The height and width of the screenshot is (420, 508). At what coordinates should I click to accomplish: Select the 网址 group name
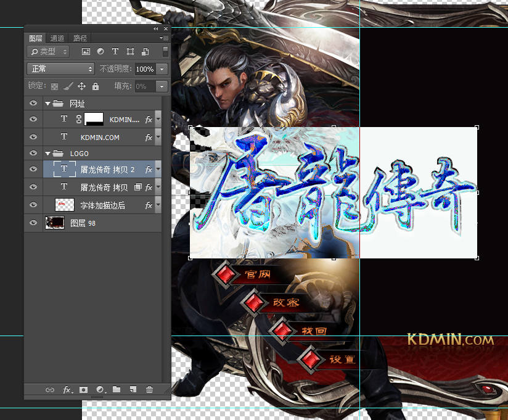tap(77, 104)
